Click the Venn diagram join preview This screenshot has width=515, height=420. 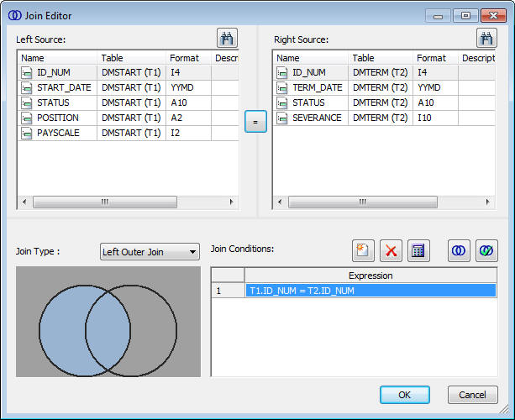(108, 322)
